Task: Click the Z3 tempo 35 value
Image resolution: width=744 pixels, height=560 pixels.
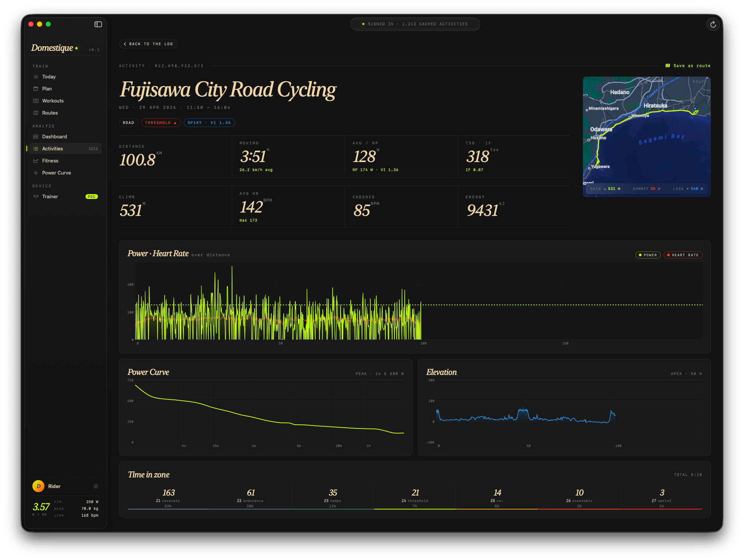Action: click(333, 493)
